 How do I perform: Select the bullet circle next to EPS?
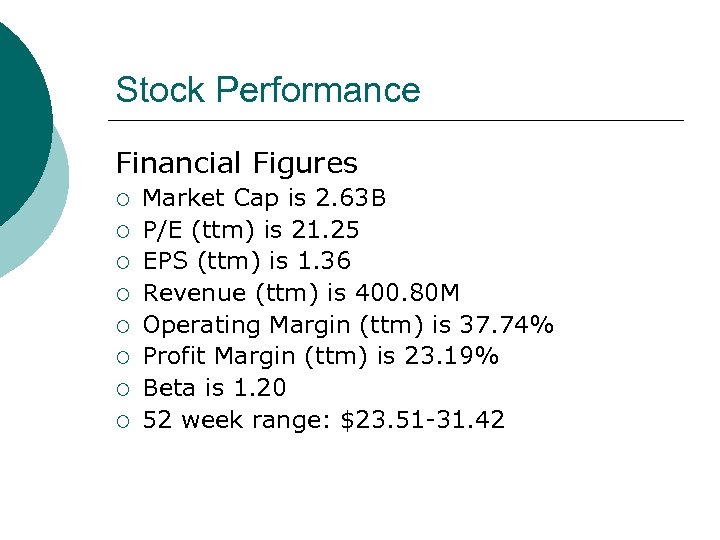click(122, 263)
